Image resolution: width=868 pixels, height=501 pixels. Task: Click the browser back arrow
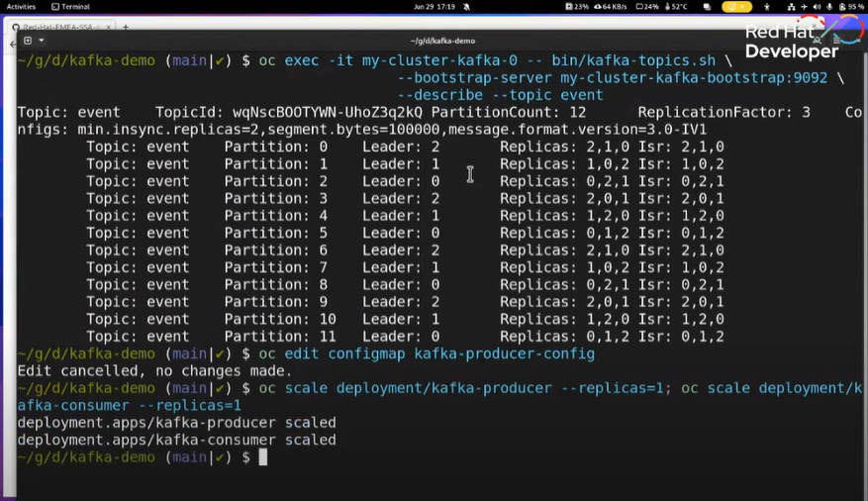(13, 45)
